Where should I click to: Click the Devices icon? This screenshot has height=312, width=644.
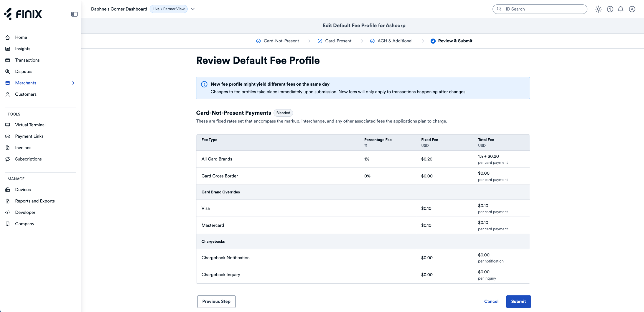coord(8,190)
